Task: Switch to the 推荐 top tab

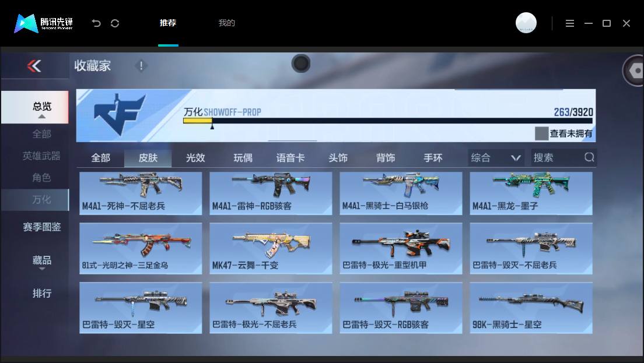Action: (x=168, y=23)
